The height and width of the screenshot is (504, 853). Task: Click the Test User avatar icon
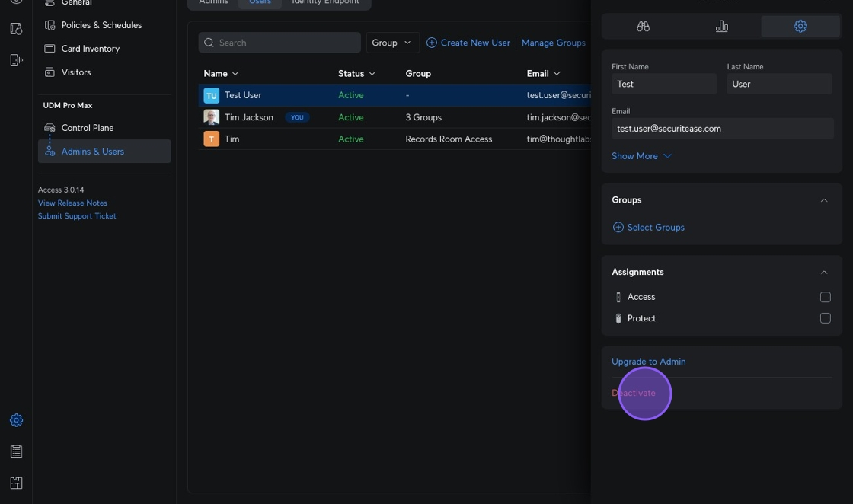point(211,95)
